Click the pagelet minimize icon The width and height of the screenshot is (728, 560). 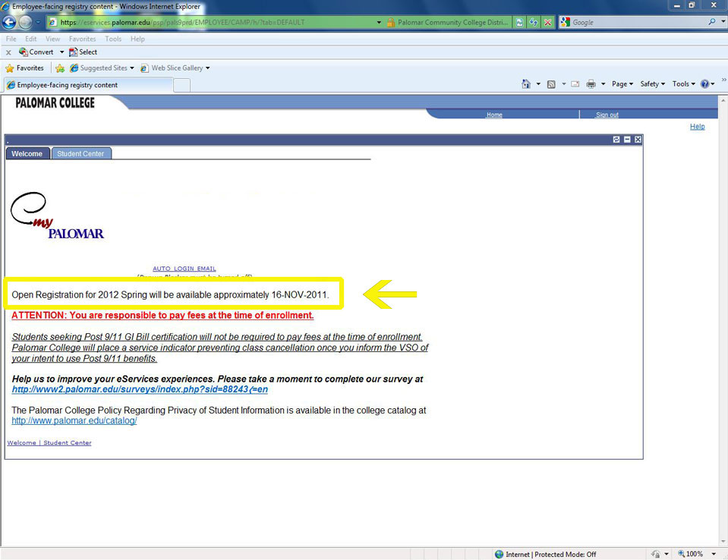point(627,139)
